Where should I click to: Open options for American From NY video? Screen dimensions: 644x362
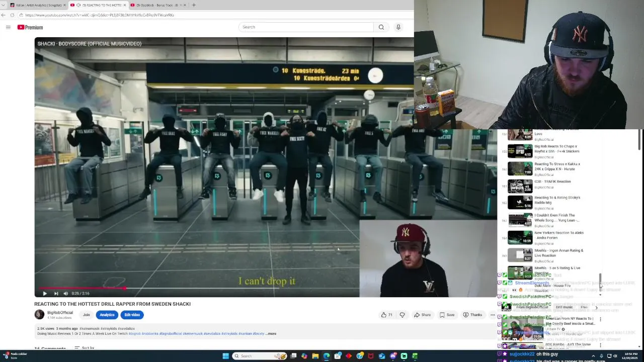pyautogui.click(x=600, y=319)
